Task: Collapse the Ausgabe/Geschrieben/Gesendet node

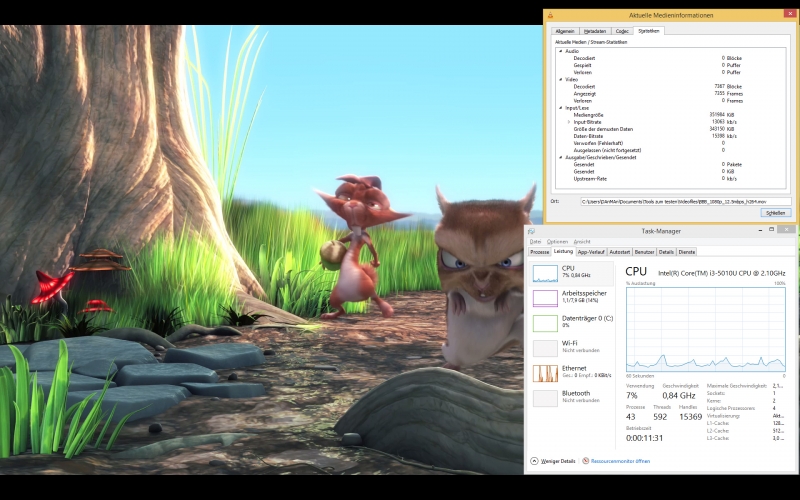Action: click(x=561, y=158)
